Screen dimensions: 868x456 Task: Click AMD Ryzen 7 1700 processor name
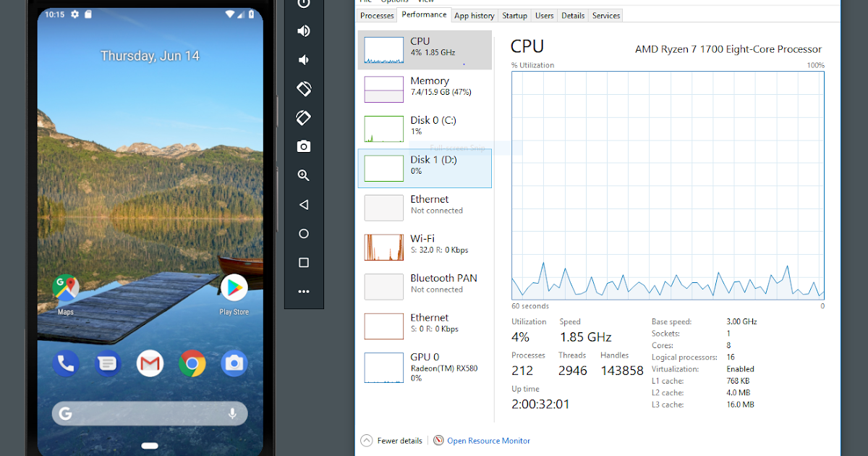pos(728,49)
